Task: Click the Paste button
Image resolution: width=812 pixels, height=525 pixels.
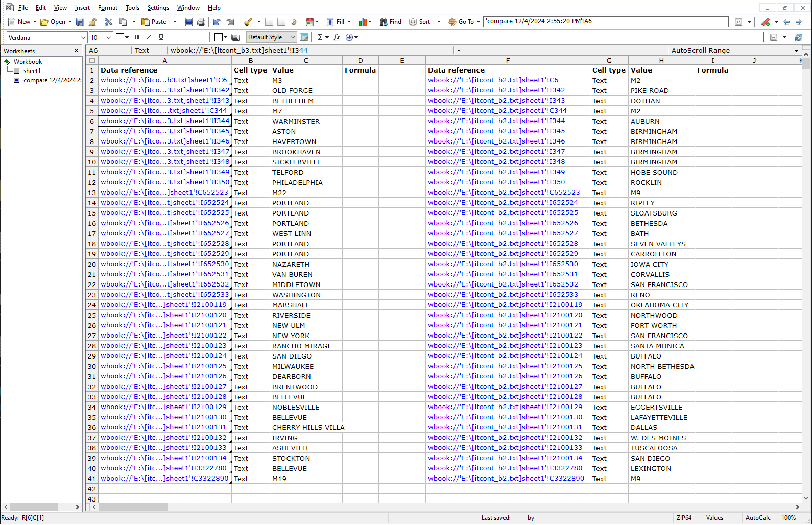Action: [x=154, y=22]
